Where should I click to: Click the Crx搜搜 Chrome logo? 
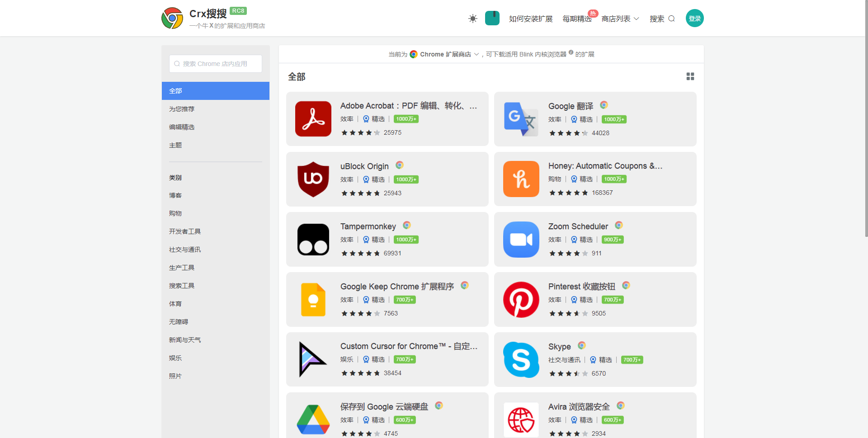(x=172, y=18)
